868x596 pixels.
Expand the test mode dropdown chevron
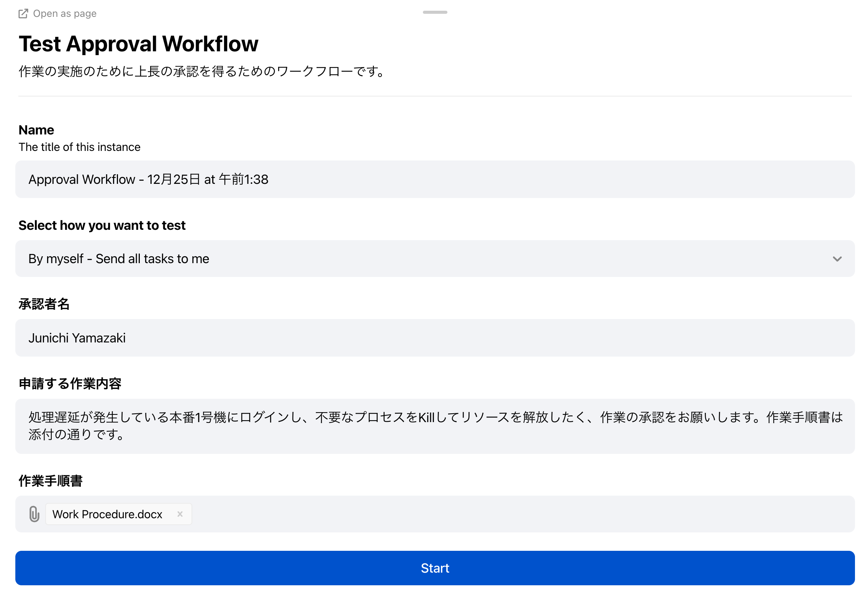(837, 259)
